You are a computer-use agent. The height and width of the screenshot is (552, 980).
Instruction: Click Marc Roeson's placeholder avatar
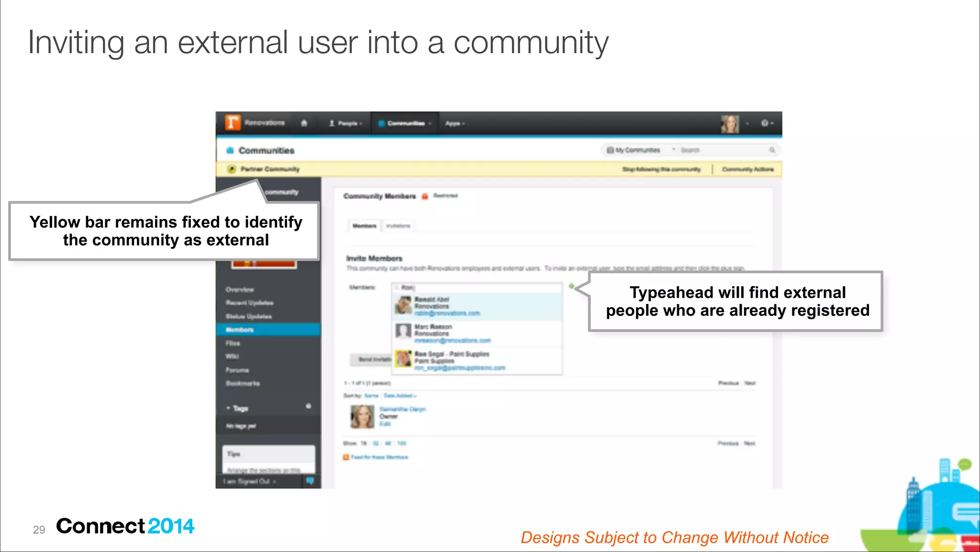click(403, 332)
